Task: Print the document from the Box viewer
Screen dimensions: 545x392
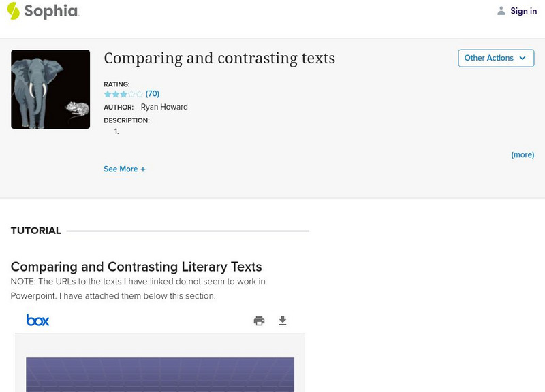Action: point(259,321)
